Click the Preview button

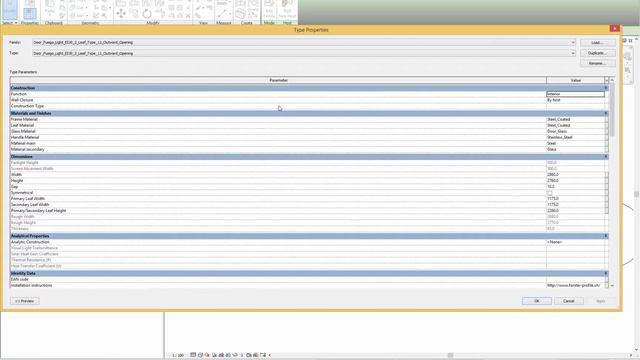[25, 301]
